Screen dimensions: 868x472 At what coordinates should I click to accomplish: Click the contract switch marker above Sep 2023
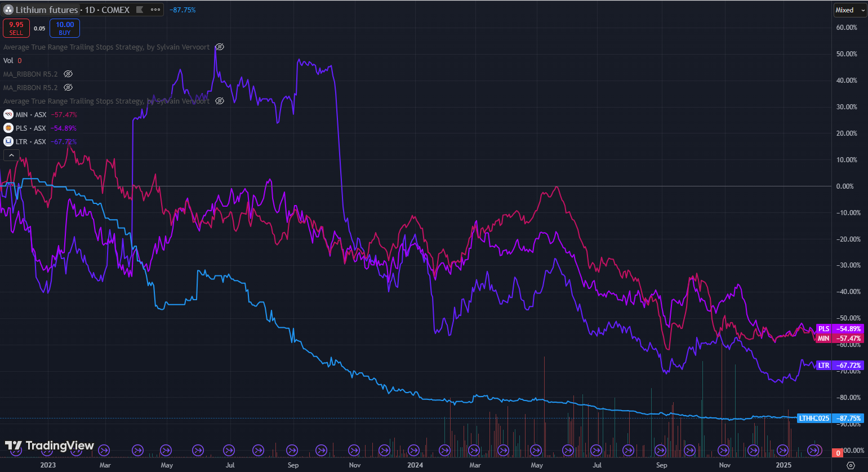click(292, 450)
